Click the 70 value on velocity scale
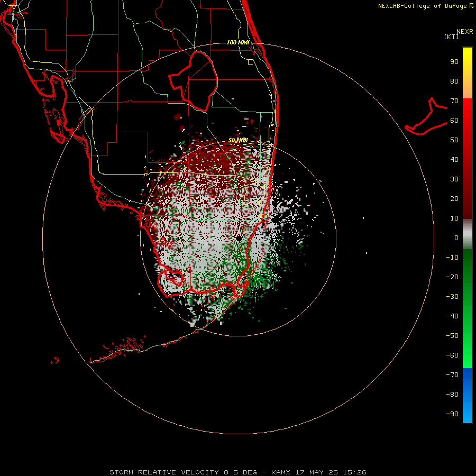 pyautogui.click(x=454, y=101)
